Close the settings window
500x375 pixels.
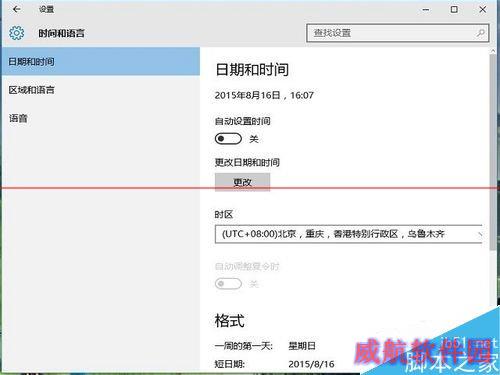coord(482,9)
